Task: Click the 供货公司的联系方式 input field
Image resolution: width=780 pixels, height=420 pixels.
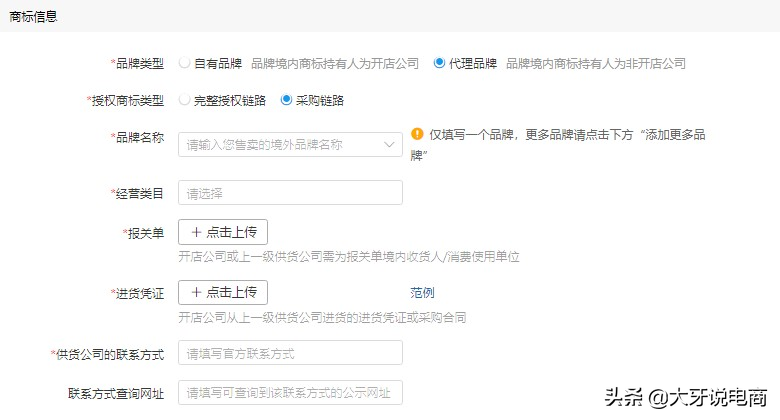Action: [290, 353]
